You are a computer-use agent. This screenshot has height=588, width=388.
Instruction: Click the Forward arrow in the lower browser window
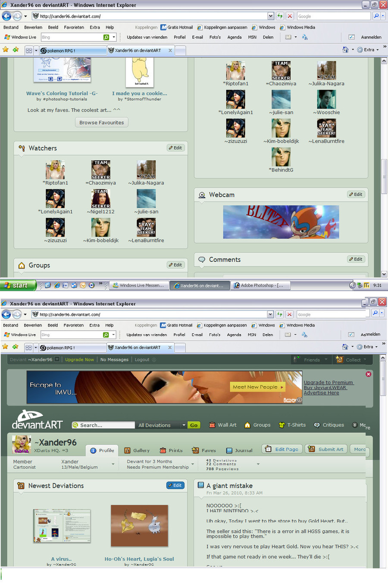tap(16, 314)
